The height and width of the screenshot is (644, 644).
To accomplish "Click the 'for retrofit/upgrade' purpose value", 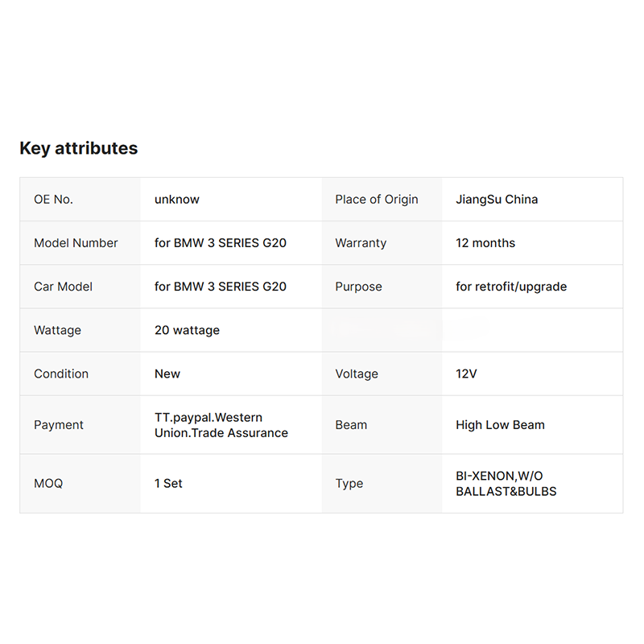I will click(511, 287).
